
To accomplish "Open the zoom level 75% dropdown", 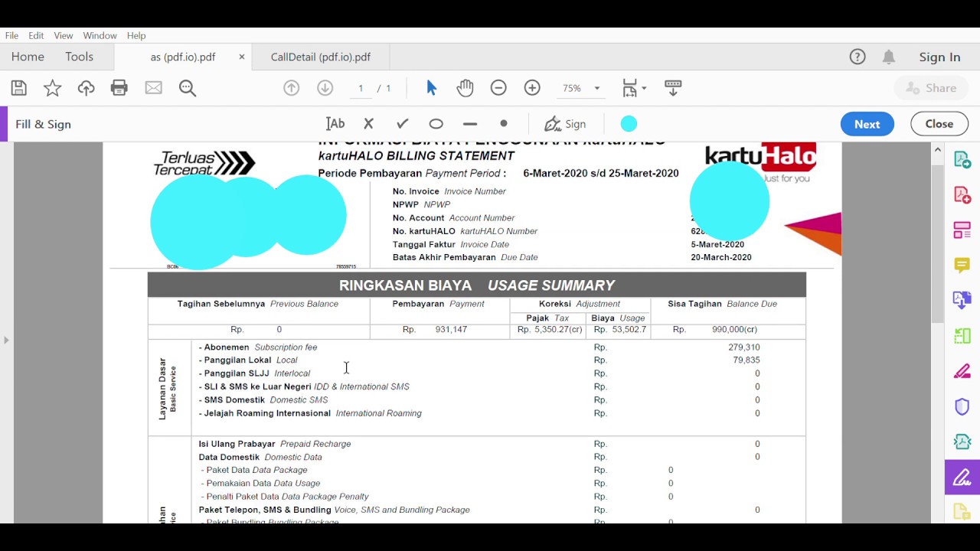I will [x=581, y=88].
